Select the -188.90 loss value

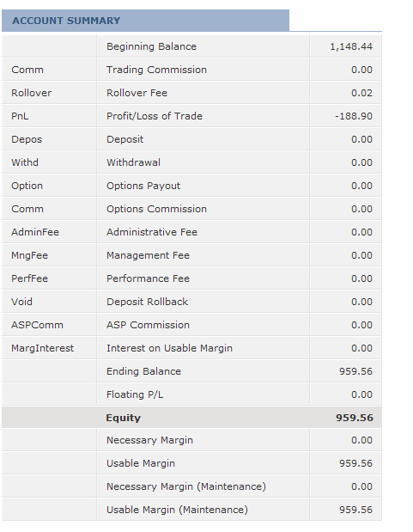coord(354,116)
